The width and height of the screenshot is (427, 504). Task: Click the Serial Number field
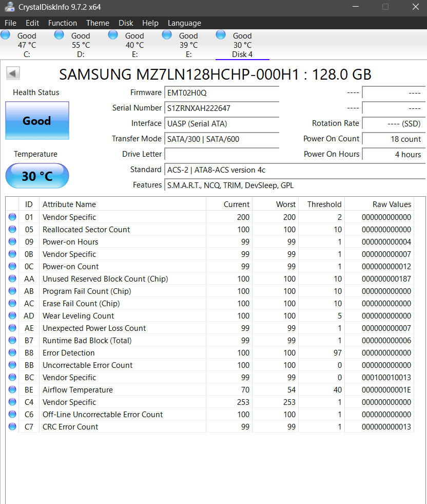222,108
